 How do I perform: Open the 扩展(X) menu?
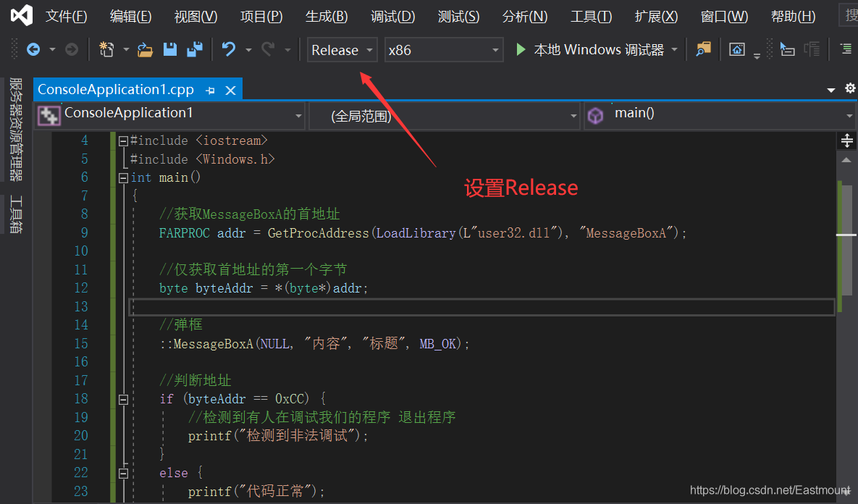pyautogui.click(x=656, y=17)
